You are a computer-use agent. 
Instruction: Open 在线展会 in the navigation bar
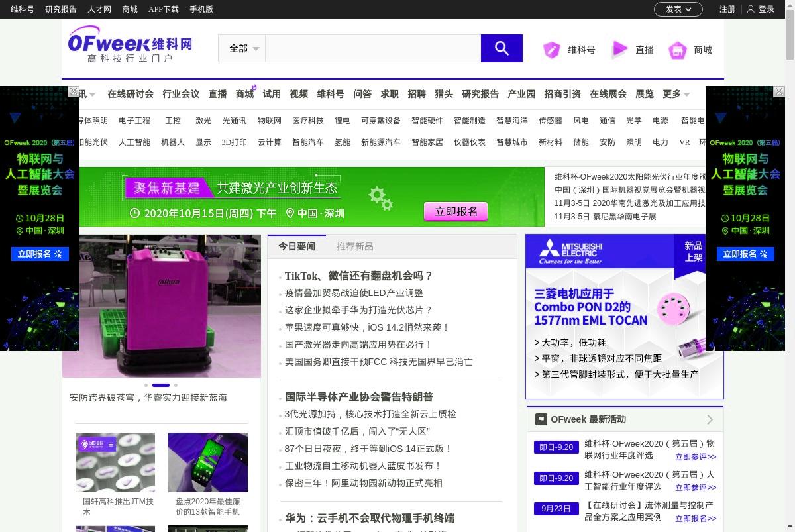pos(608,94)
